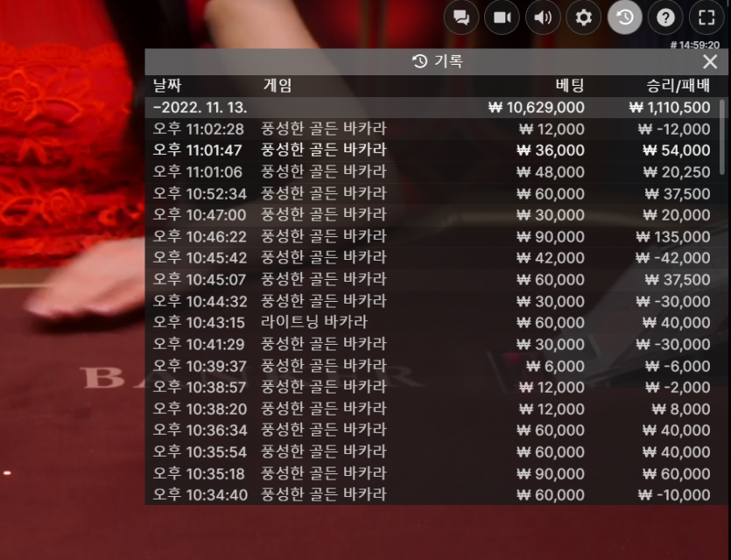Click the ₩ -42,000 loss amount
The image size is (731, 560).
(672, 258)
